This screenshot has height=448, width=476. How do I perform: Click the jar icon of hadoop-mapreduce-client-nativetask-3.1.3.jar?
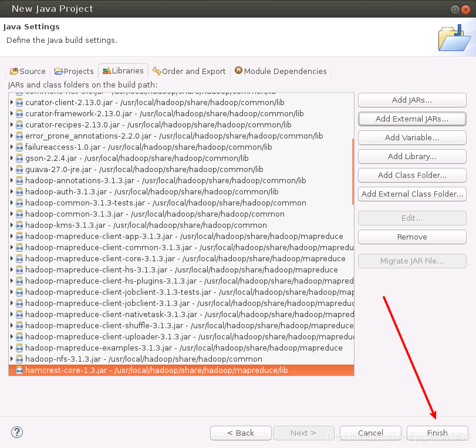(19, 315)
